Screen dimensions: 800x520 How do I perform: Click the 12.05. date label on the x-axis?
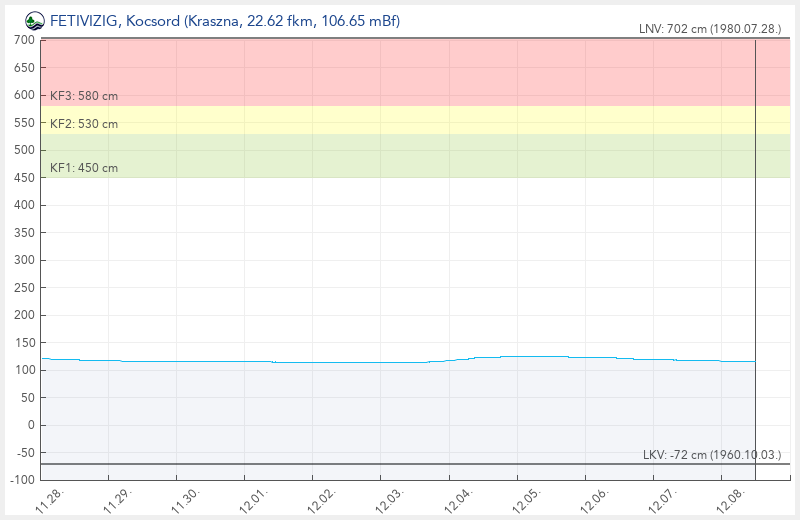click(524, 500)
